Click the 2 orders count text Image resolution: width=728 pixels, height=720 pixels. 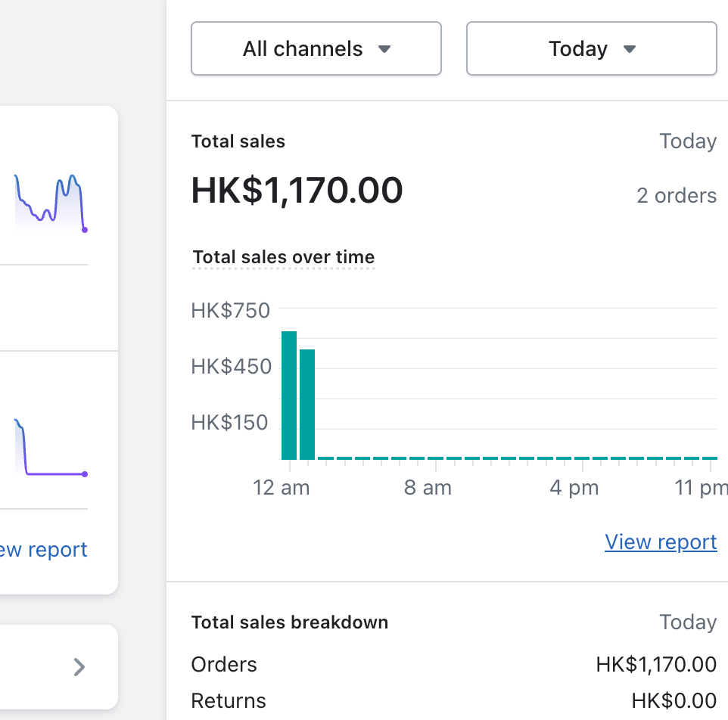[676, 196]
